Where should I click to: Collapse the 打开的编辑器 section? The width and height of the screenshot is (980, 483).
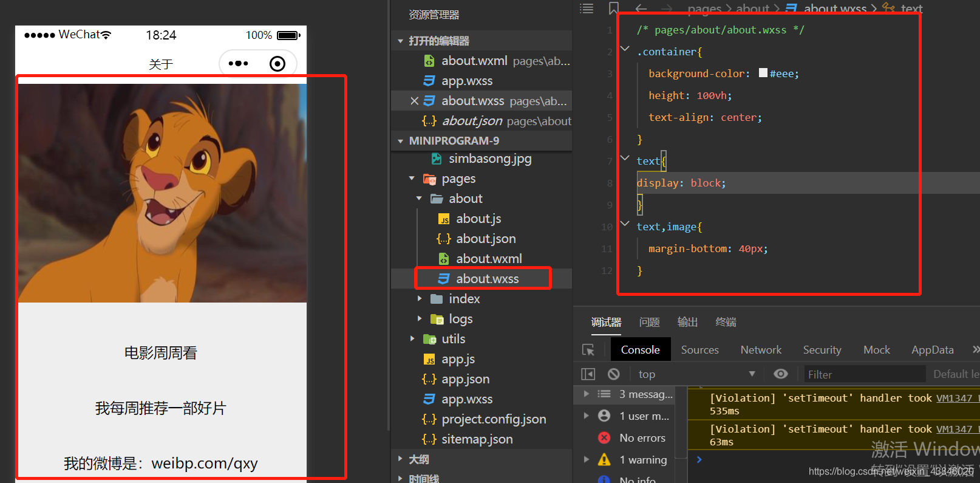pos(400,41)
